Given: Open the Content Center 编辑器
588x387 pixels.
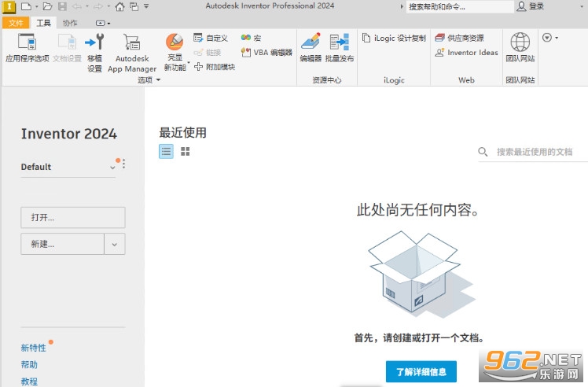Looking at the screenshot, I should point(311,47).
